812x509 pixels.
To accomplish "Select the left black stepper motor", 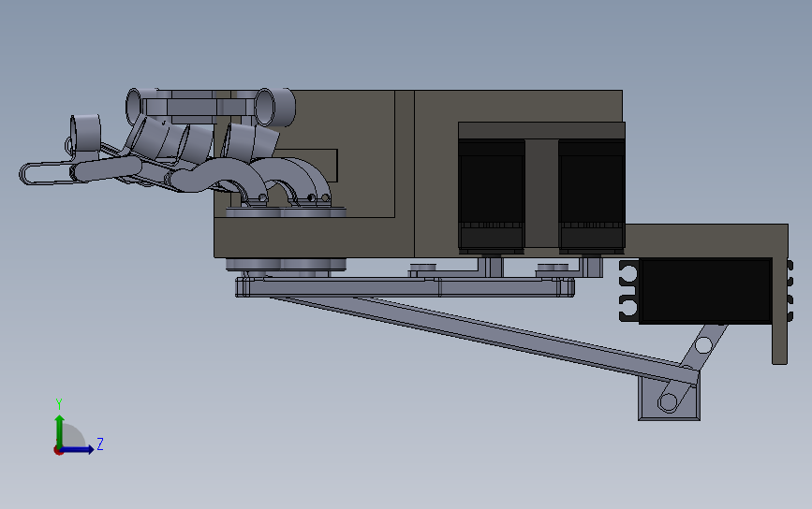I will coord(491,196).
